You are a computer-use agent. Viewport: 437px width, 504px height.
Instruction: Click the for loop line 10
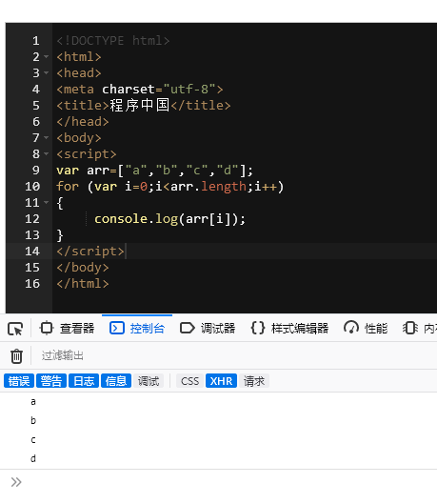(169, 187)
